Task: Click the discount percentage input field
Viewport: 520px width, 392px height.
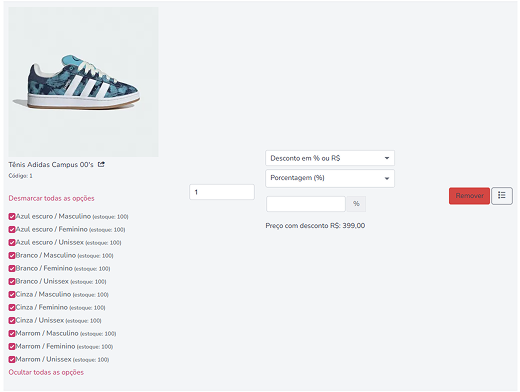Action: pyautogui.click(x=306, y=204)
